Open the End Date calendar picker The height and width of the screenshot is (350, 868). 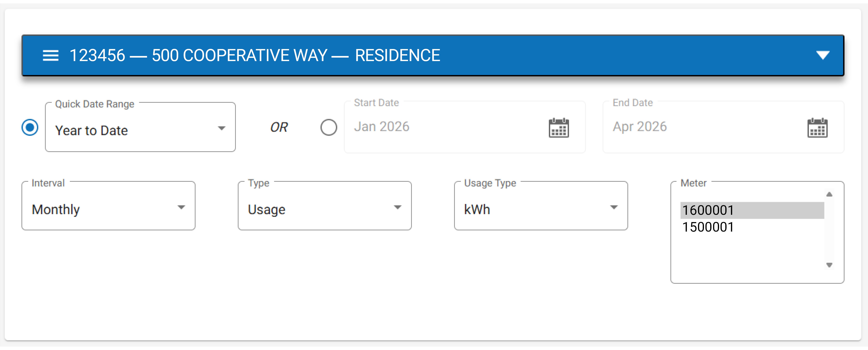(x=817, y=128)
